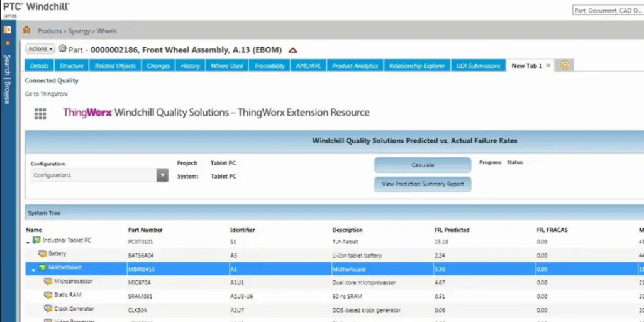Switch to the Structure tab

tap(72, 65)
